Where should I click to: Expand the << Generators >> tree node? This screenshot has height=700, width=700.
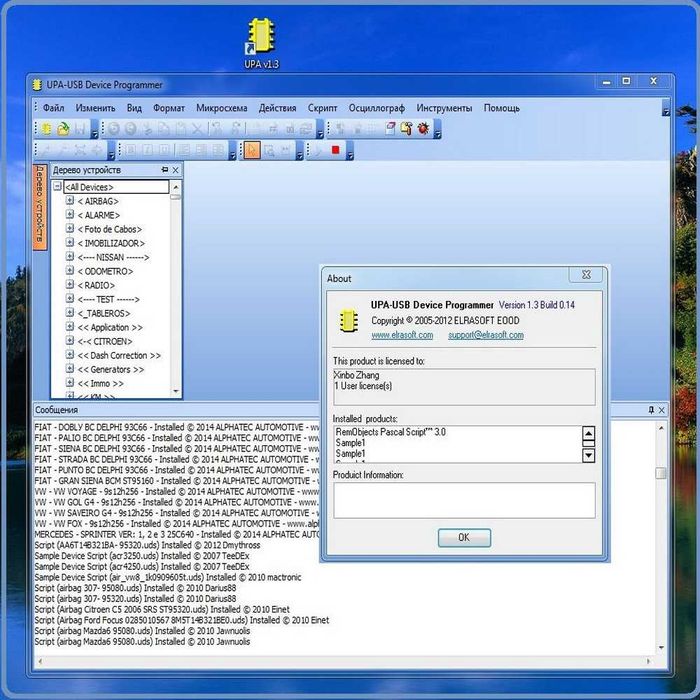coord(70,369)
